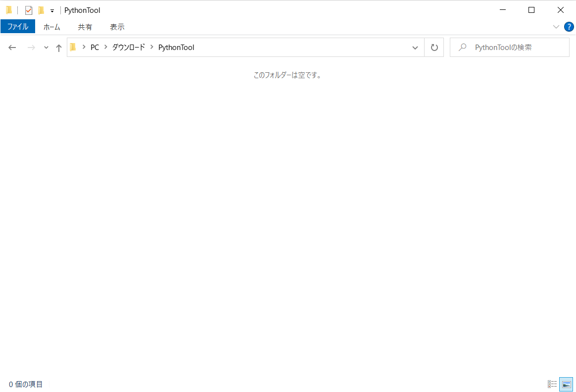Refresh the PythonTool folder view
Viewport: 576px width, 392px height.
tap(434, 47)
